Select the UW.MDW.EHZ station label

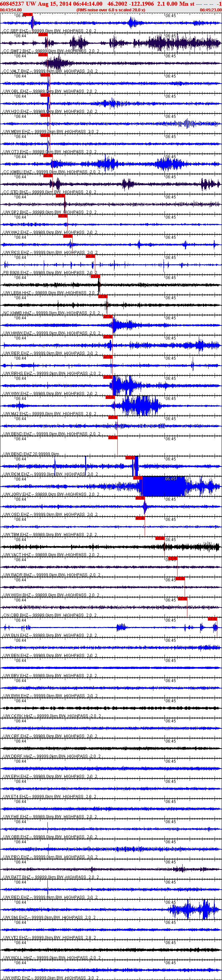point(51,132)
